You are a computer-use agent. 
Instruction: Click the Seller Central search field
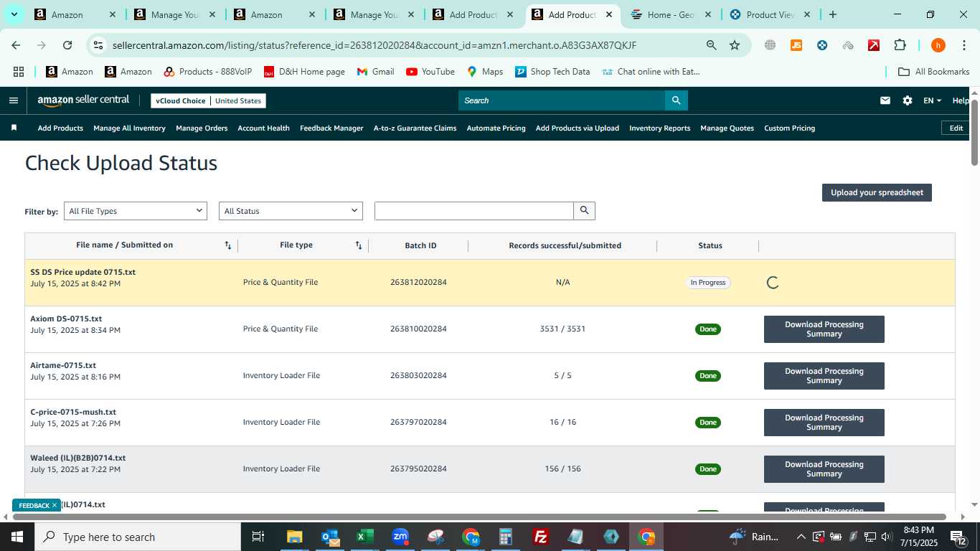pos(562,100)
